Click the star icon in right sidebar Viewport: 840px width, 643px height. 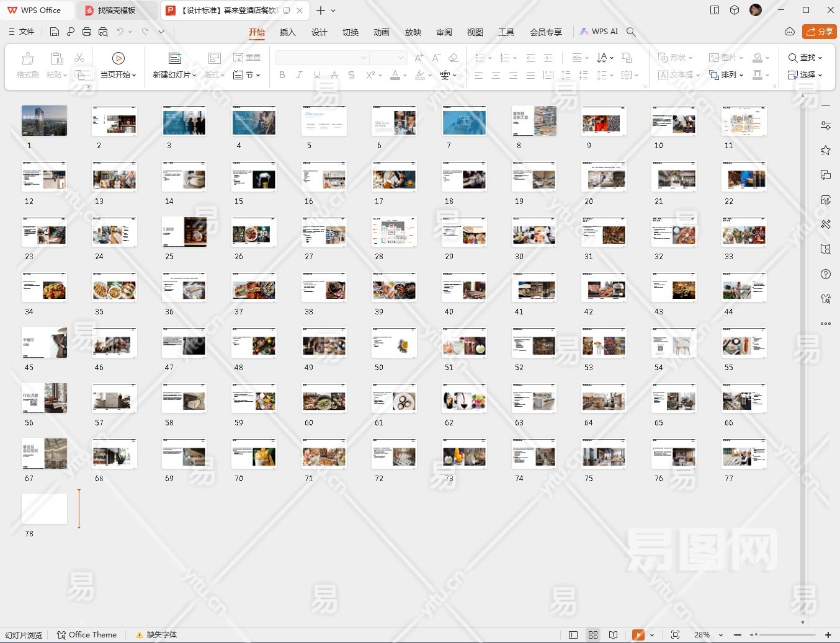point(825,150)
